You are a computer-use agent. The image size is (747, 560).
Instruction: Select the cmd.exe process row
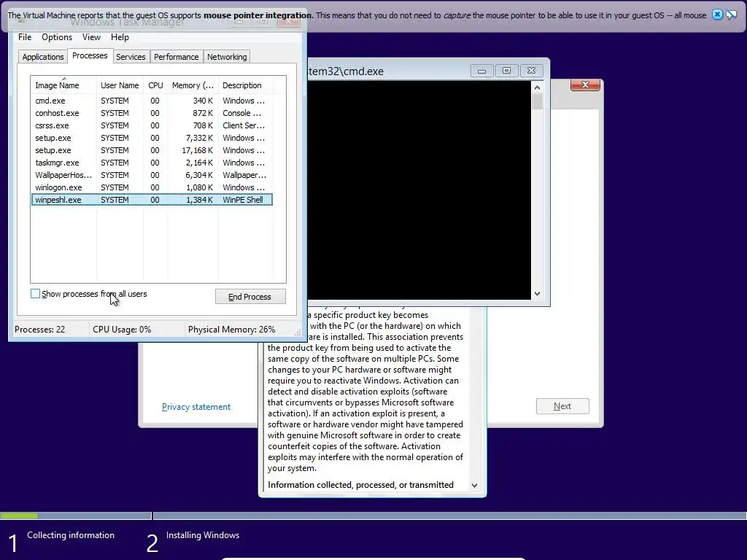click(x=152, y=101)
